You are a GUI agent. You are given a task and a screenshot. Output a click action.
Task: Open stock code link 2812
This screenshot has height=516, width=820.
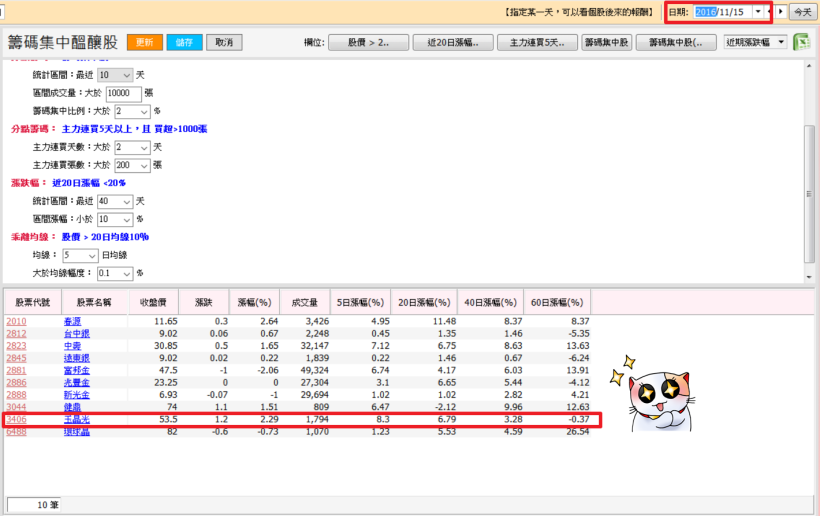point(16,334)
